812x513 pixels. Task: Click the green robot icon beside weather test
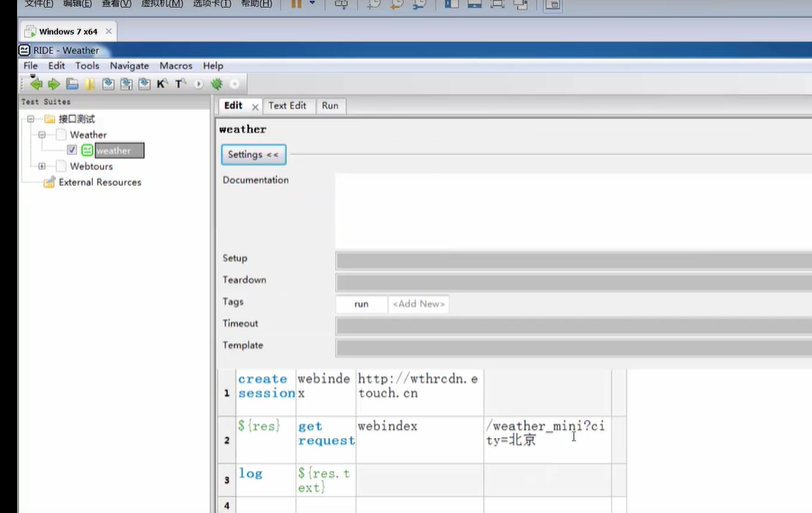(x=87, y=151)
